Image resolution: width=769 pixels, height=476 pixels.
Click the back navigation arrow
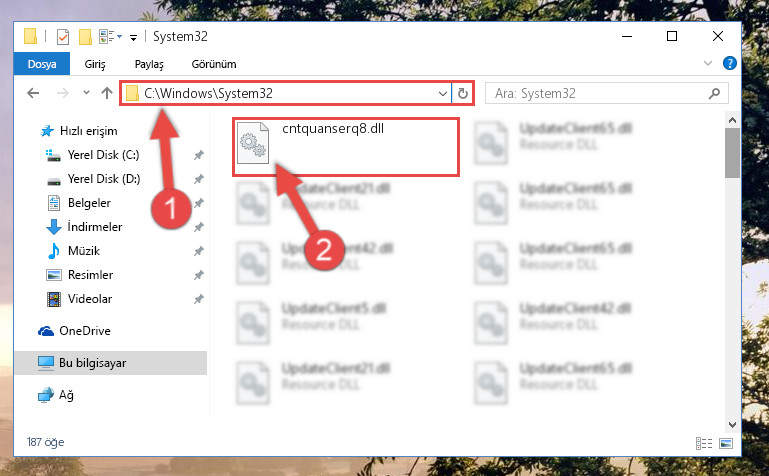pos(33,93)
